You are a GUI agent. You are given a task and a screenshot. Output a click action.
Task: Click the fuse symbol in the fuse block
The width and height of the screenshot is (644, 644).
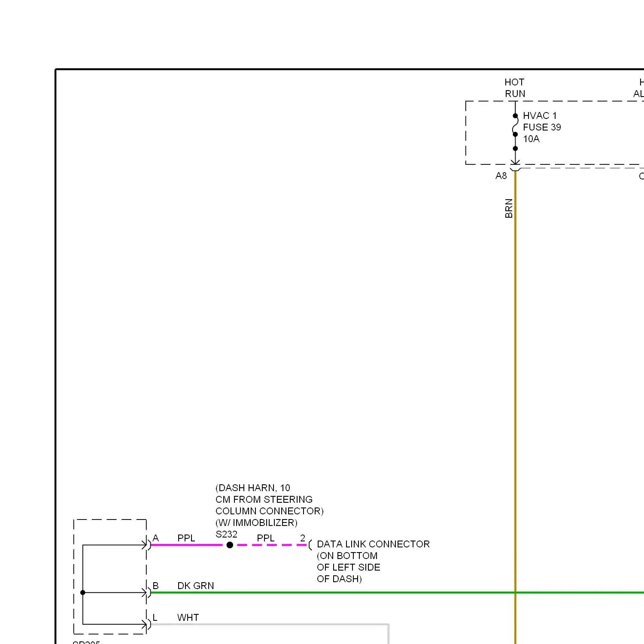[x=515, y=125]
